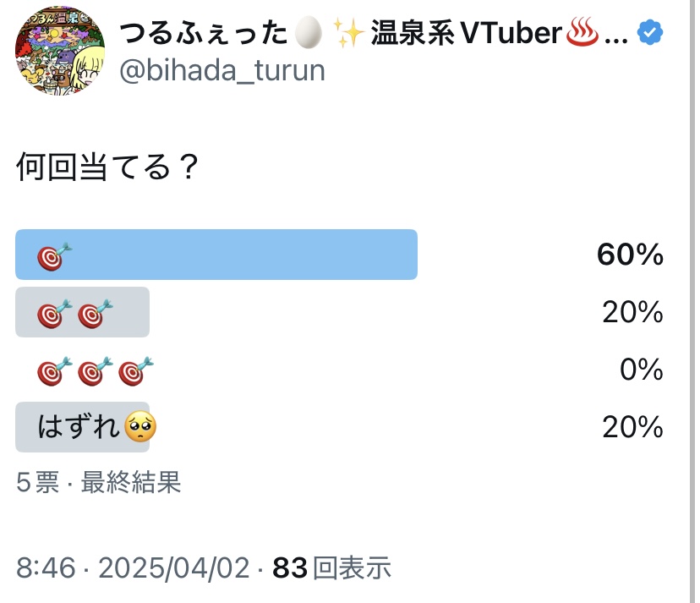Select the blue 60% poll result bar

[216, 255]
